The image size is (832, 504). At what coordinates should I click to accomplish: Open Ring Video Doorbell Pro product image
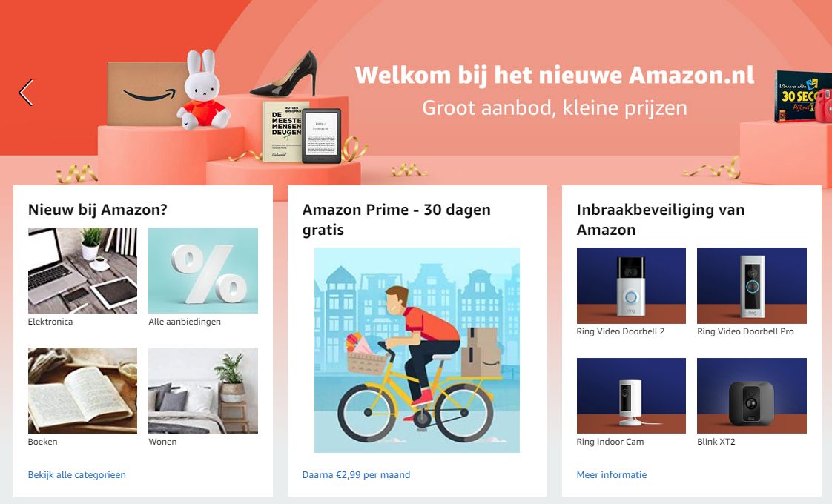tap(752, 285)
